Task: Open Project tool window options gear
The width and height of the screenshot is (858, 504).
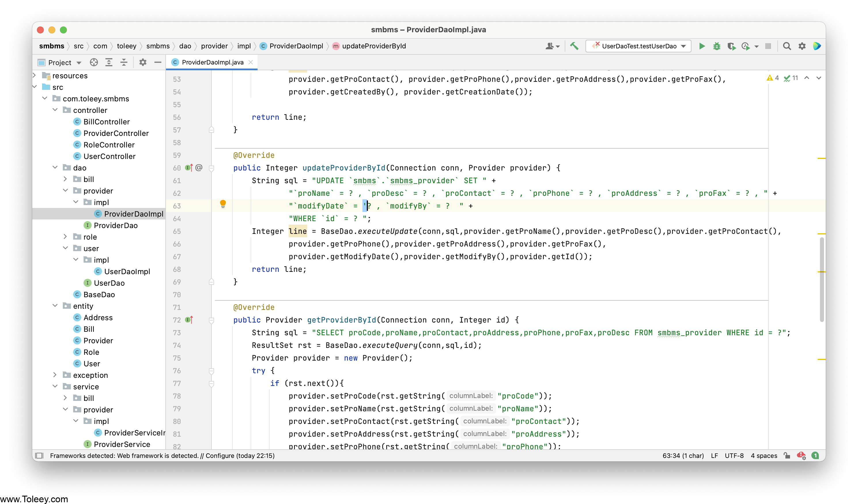Action: [143, 62]
